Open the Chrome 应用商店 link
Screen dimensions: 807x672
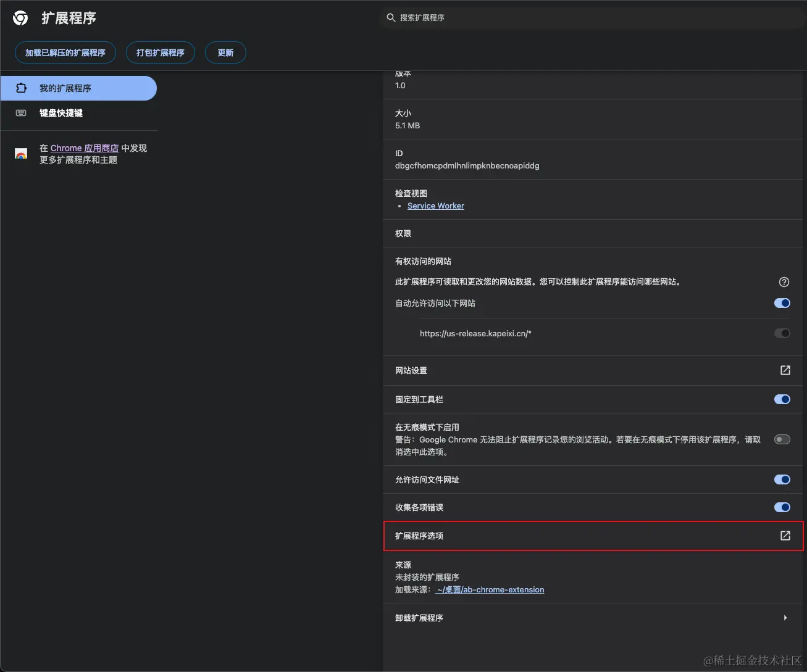(85, 148)
